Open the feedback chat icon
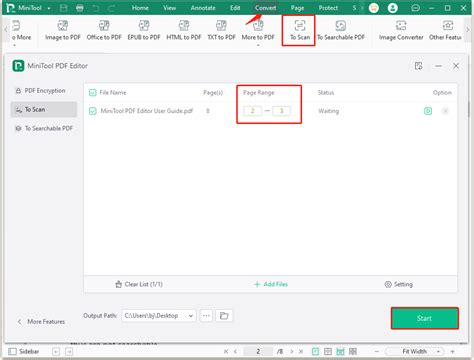474x360 pixels. point(415,8)
